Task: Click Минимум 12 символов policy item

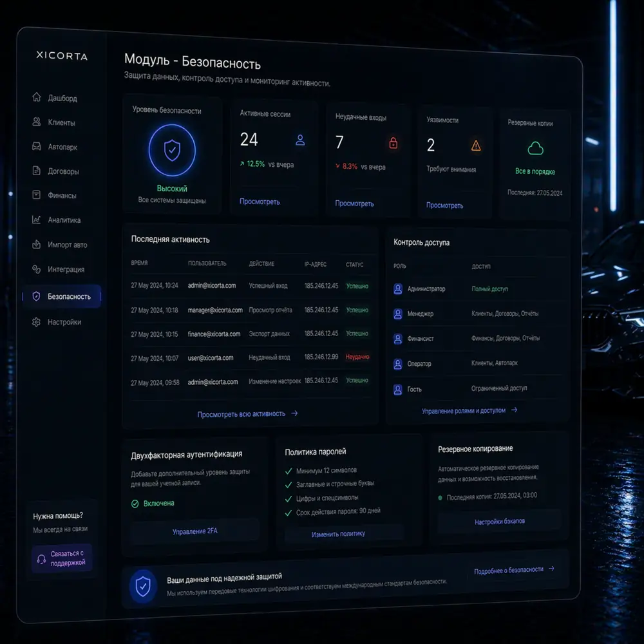Action: pos(327,470)
